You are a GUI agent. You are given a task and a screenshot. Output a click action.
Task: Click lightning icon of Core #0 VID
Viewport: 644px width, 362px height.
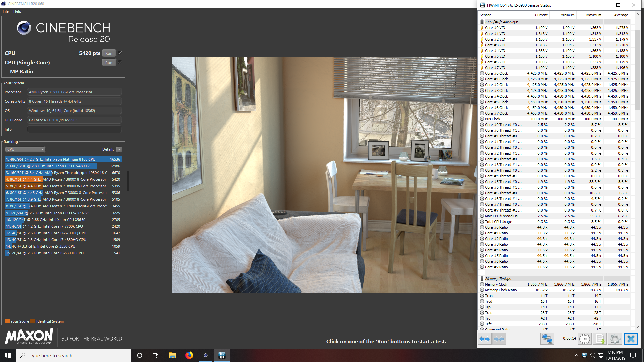tap(482, 28)
